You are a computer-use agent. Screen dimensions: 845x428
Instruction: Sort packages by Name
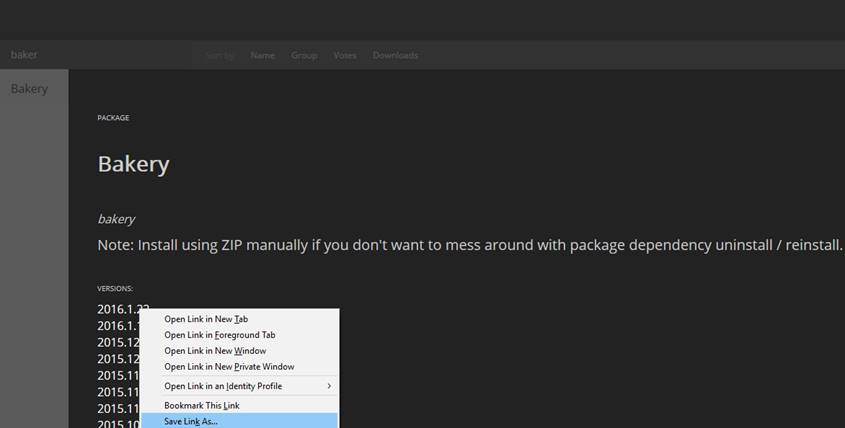(x=262, y=55)
